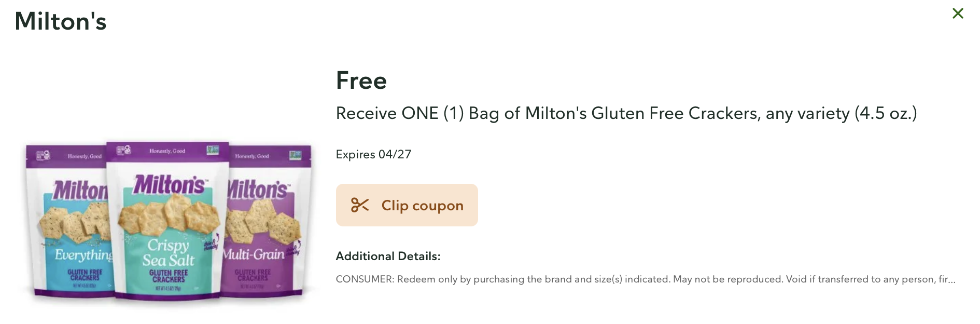Click Non-GMO badge on the Sea Salt bag
This screenshot has height=324, width=980.
[213, 151]
